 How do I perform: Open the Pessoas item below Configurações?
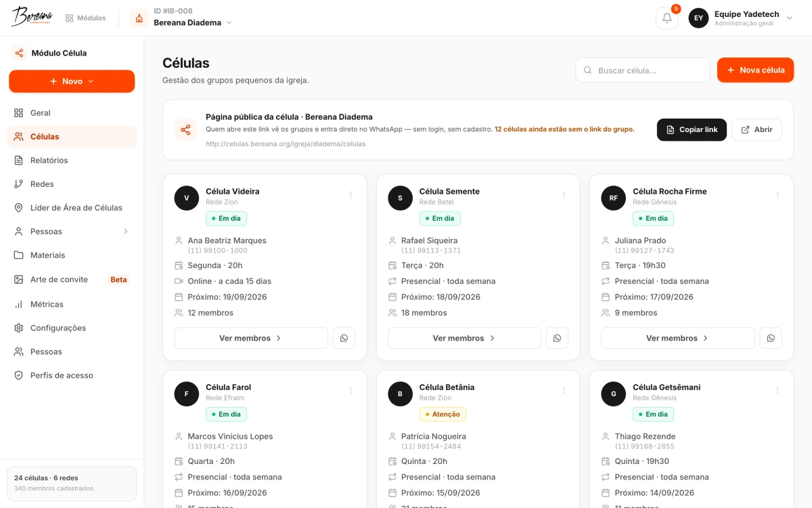coord(72,352)
